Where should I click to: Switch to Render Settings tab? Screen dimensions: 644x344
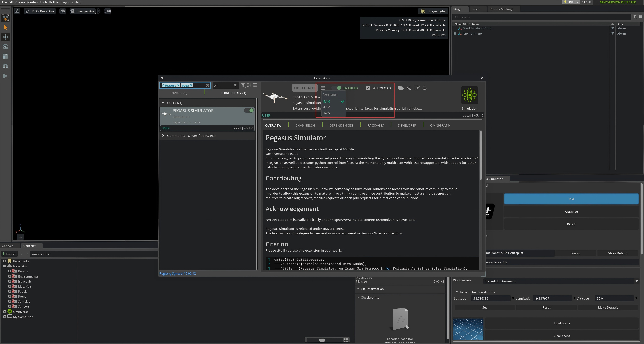point(501,9)
